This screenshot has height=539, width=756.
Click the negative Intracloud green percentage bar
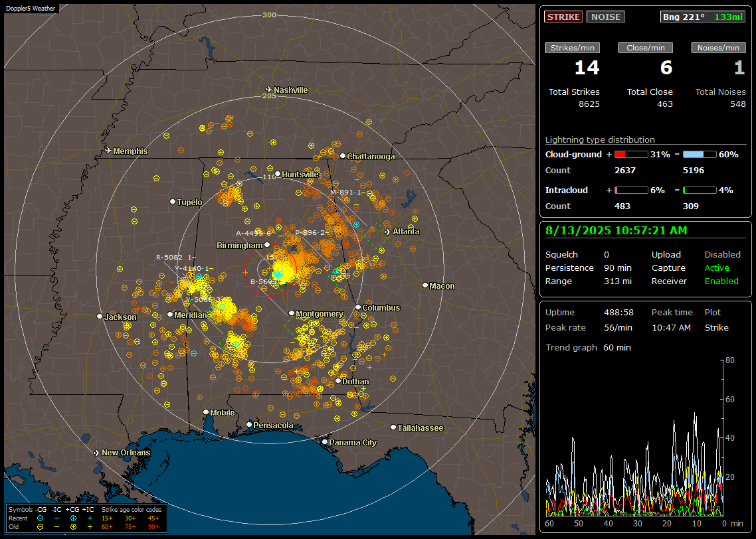pyautogui.click(x=700, y=191)
